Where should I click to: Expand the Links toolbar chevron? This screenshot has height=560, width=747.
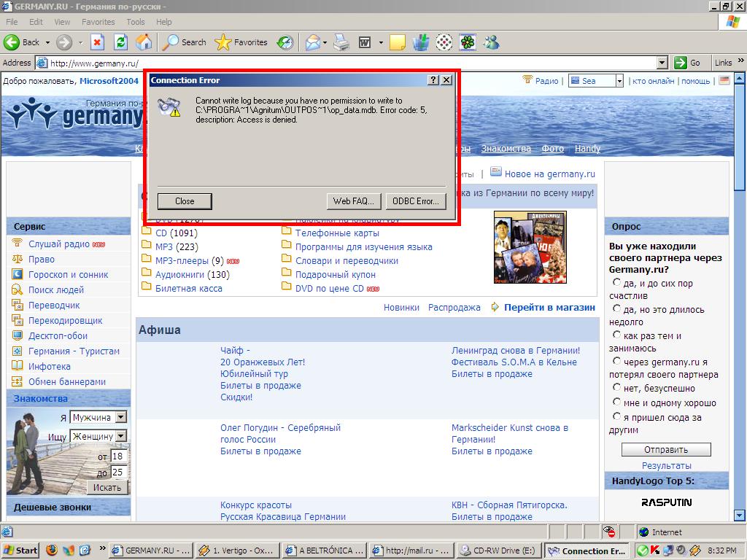(741, 61)
